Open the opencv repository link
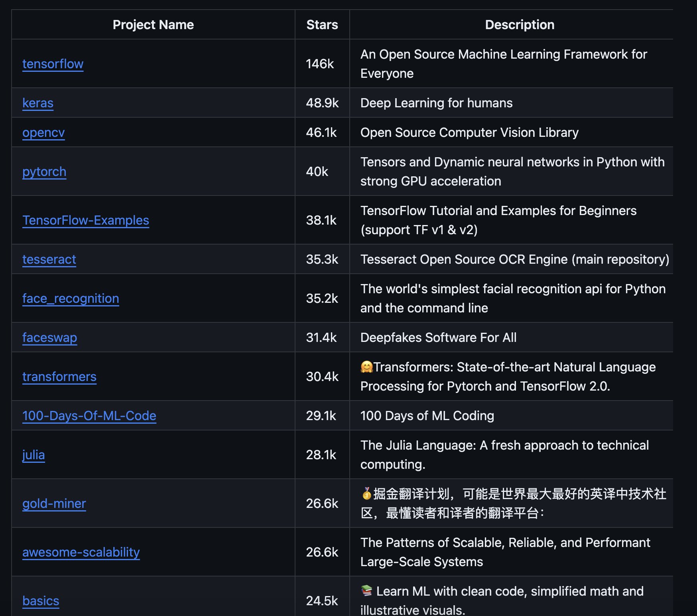 (43, 132)
